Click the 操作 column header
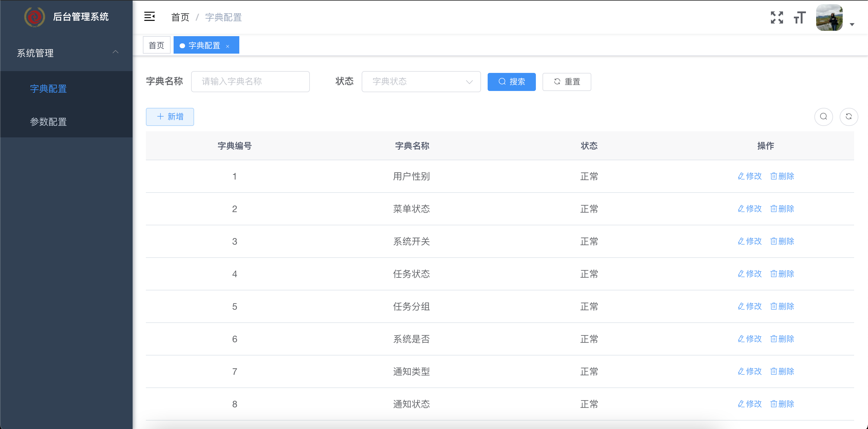Screen dimensions: 868x429 pyautogui.click(x=766, y=146)
